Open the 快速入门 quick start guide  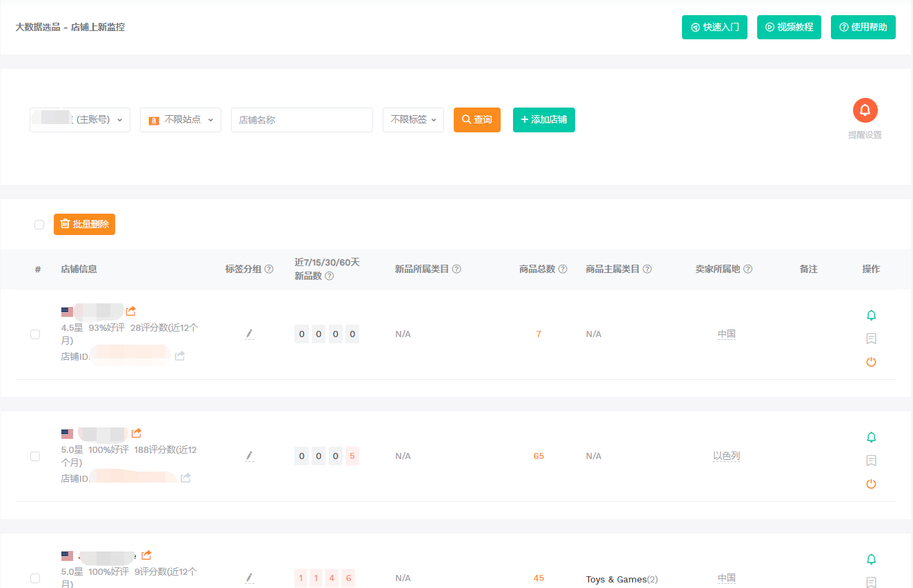pyautogui.click(x=714, y=28)
